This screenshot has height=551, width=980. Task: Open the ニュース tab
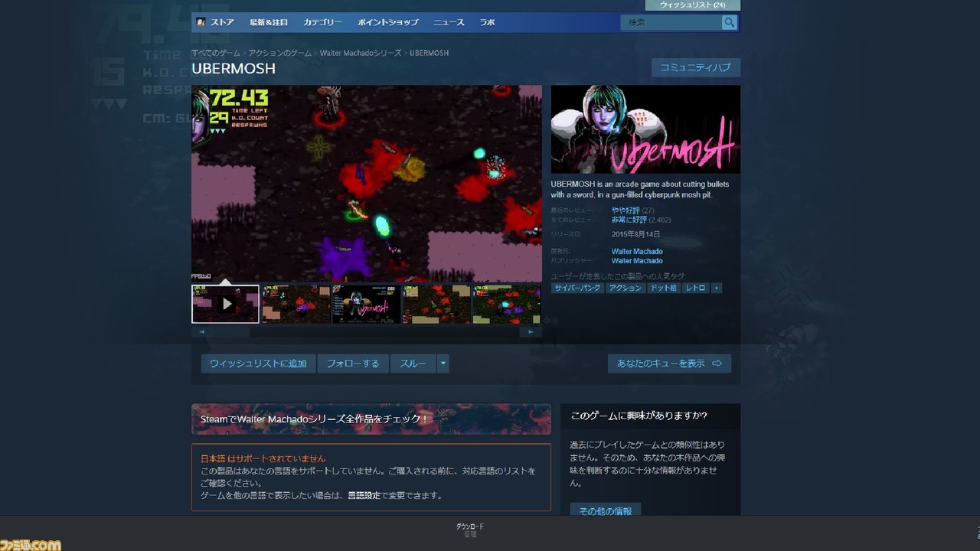coord(449,23)
